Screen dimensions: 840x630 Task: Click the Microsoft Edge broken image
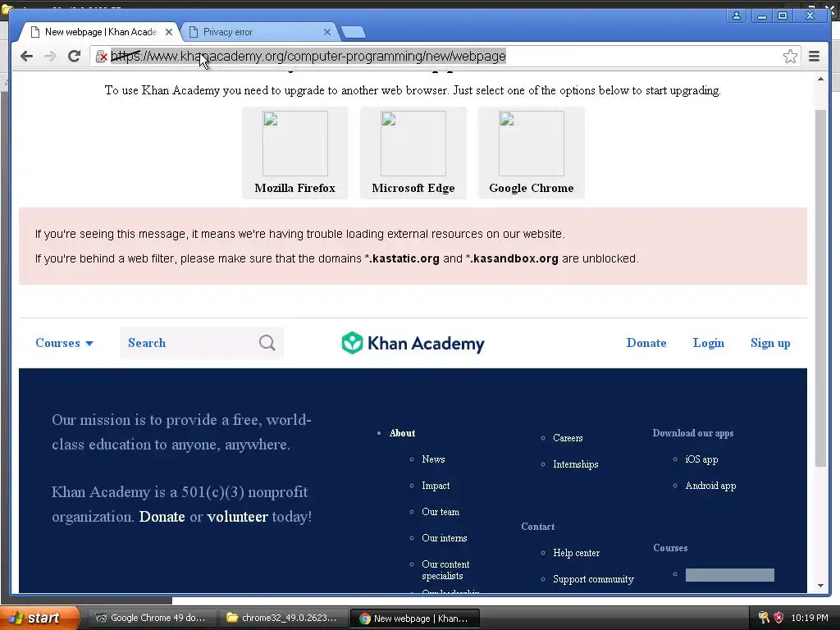point(413,143)
